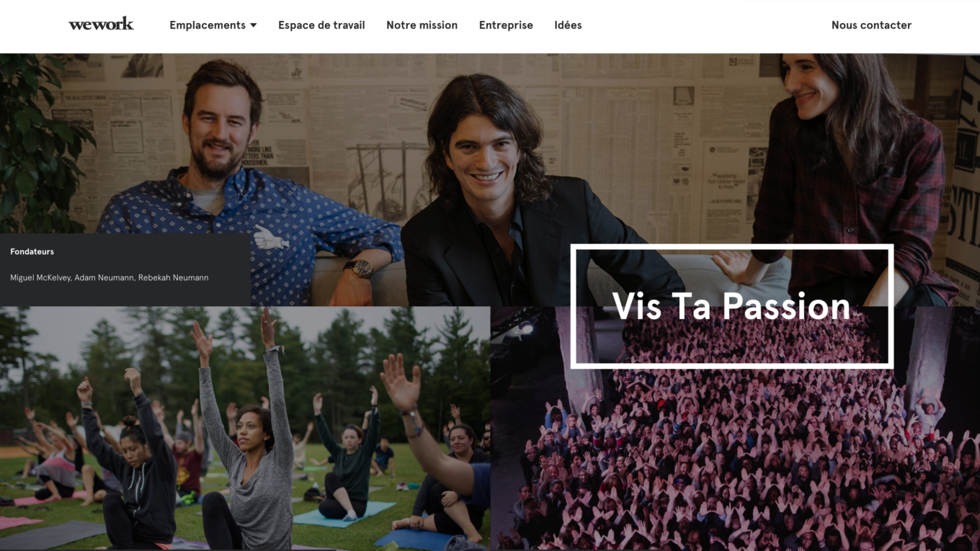The image size is (980, 551).
Task: Click the Nous contacter link
Action: click(x=871, y=25)
